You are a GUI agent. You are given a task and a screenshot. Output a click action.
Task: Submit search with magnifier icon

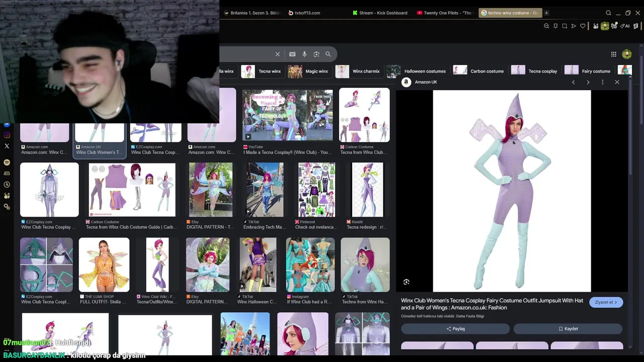coord(328,54)
